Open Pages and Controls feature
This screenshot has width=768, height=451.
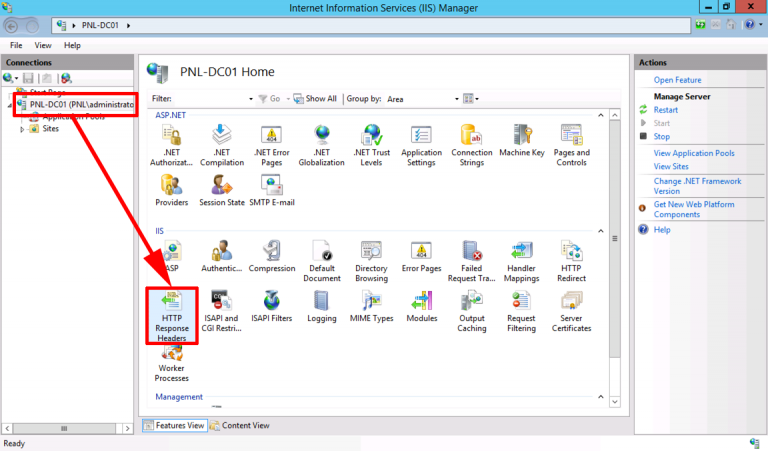point(572,145)
